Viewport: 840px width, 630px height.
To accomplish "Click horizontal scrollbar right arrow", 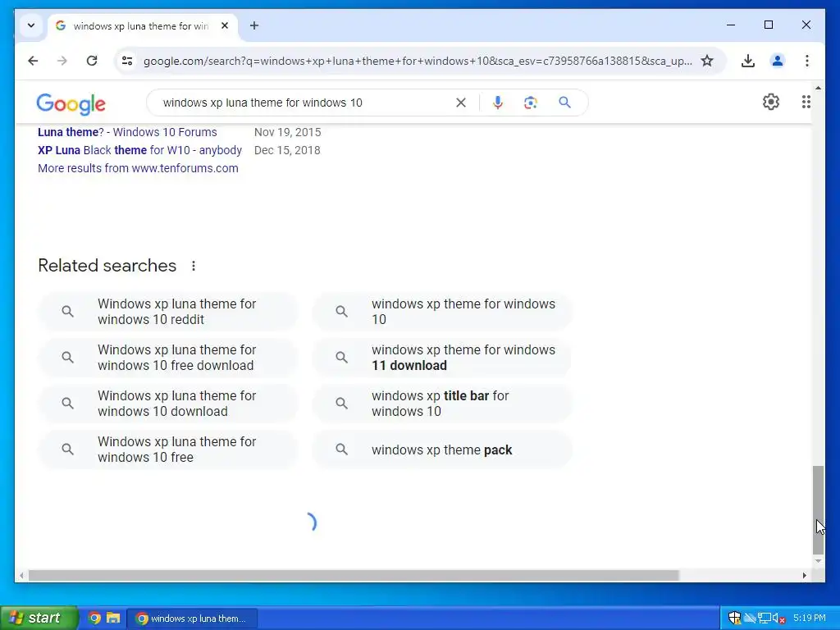I will point(804,575).
